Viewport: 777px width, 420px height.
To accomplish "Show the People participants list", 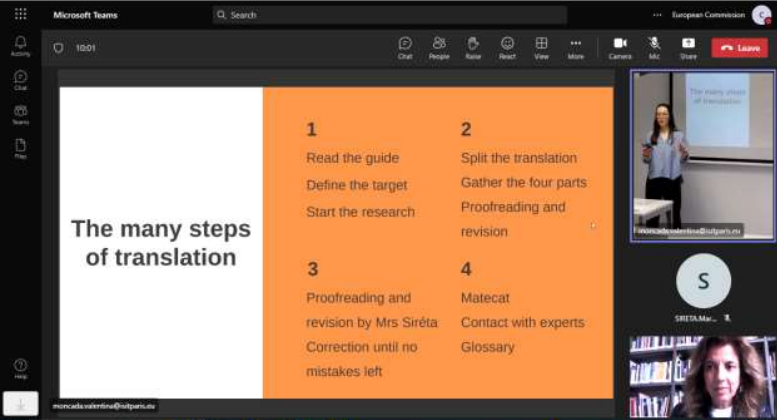I will click(x=439, y=46).
